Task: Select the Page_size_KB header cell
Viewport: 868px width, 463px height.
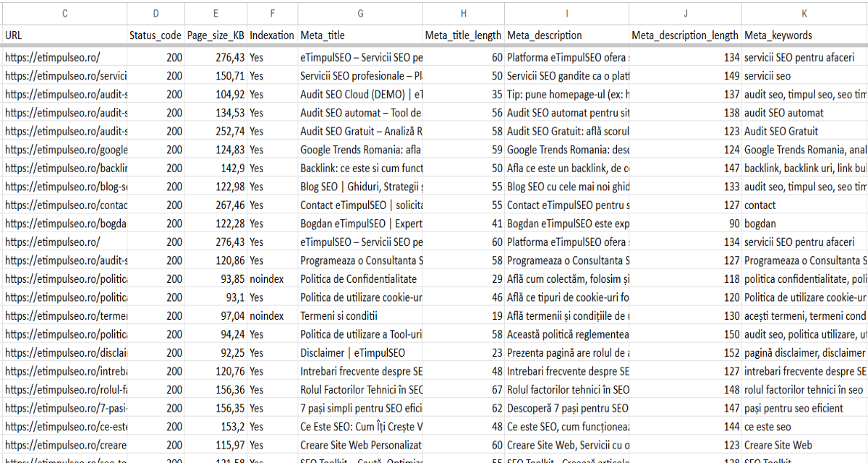Action: [x=215, y=34]
